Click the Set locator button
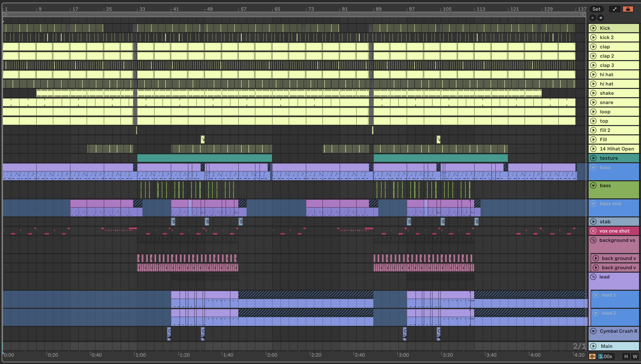641x364 pixels. coord(596,9)
